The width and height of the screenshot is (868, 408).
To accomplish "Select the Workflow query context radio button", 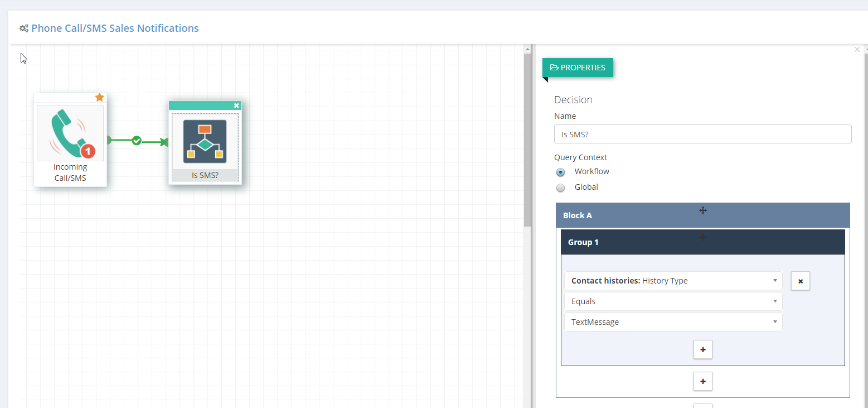I will 561,172.
